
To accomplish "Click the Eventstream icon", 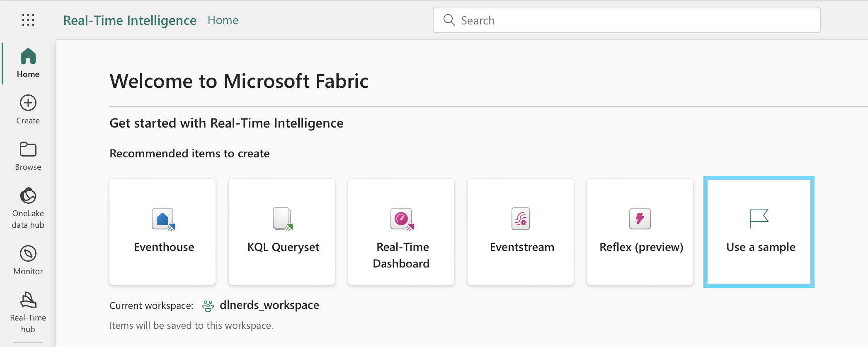I will [521, 219].
